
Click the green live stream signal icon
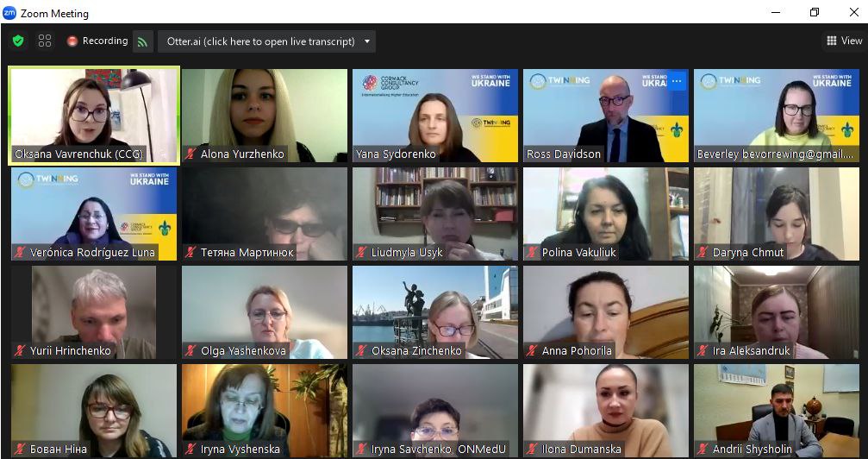tap(143, 41)
